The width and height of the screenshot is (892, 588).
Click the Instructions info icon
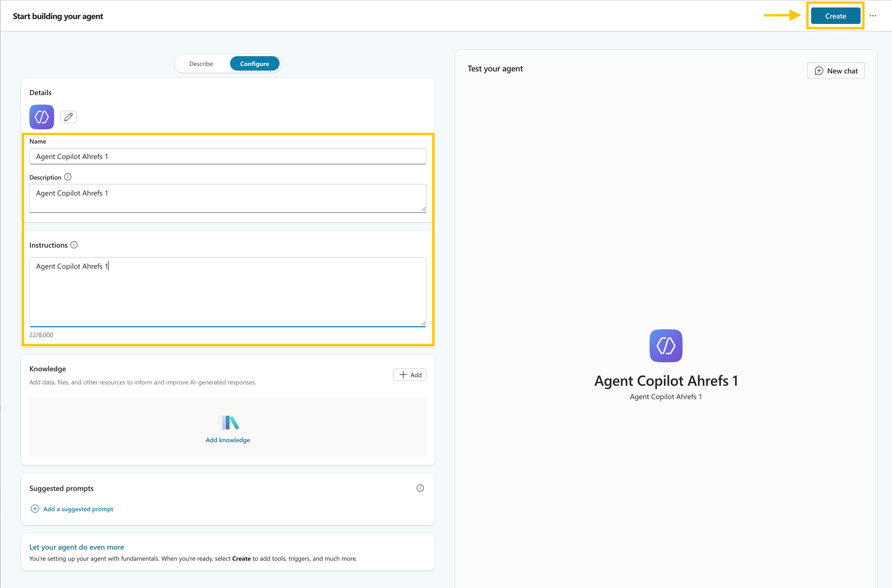pos(74,245)
